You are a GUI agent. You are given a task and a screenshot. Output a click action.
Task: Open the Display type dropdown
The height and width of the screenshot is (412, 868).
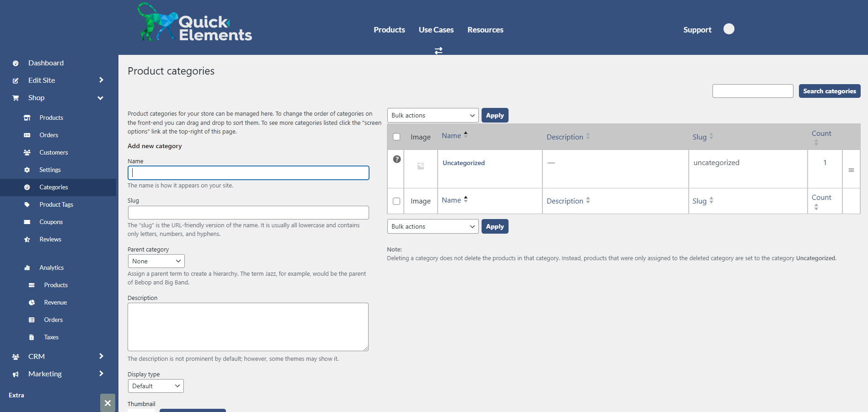[155, 385]
